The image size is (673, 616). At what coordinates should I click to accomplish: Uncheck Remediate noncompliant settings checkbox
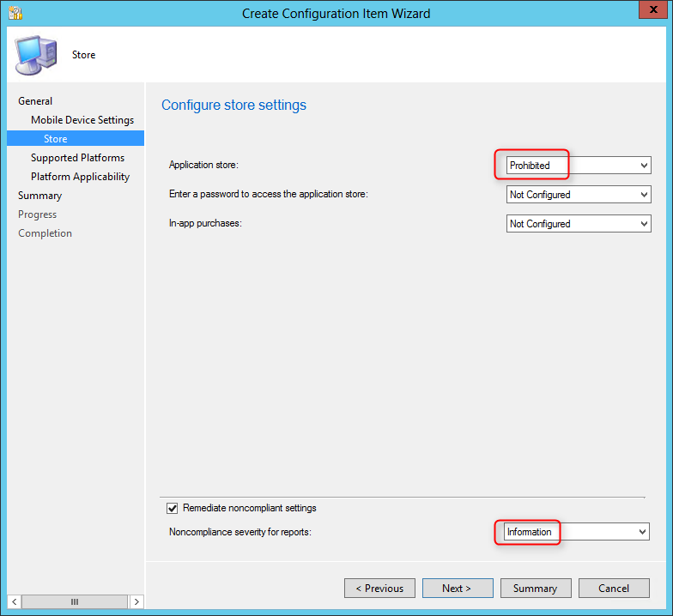pos(172,508)
